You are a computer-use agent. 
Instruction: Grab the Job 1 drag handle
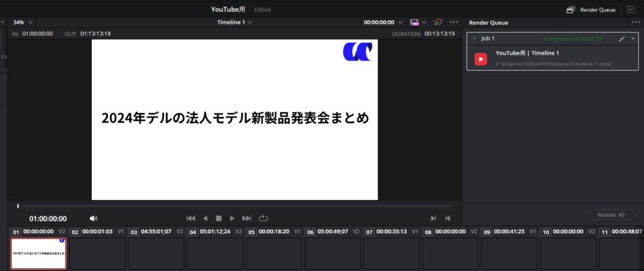point(474,38)
